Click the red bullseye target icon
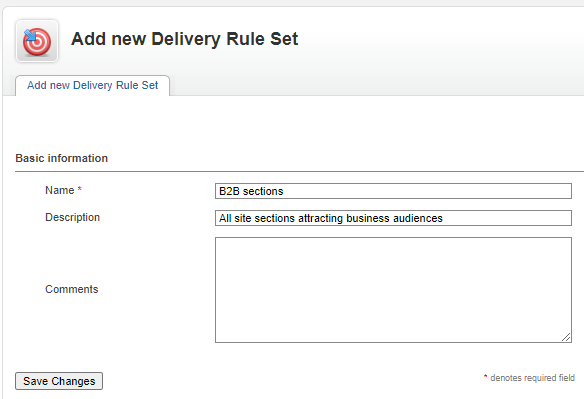Viewport: 584px width, 399px height. pos(37,41)
